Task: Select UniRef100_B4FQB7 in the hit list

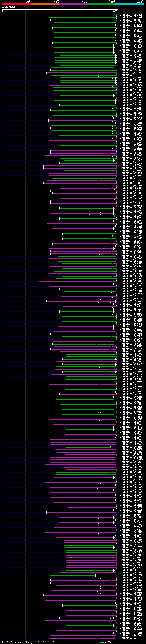Action: [x=131, y=40]
